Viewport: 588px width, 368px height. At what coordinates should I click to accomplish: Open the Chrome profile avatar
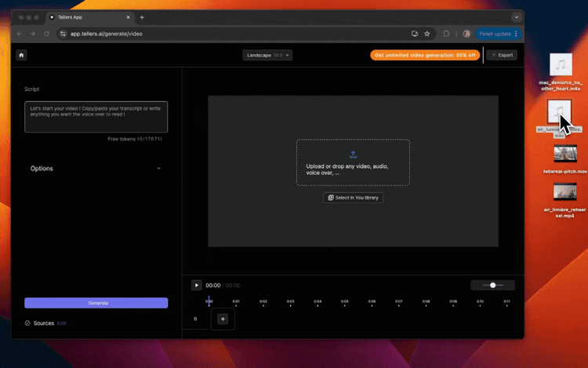click(x=466, y=34)
